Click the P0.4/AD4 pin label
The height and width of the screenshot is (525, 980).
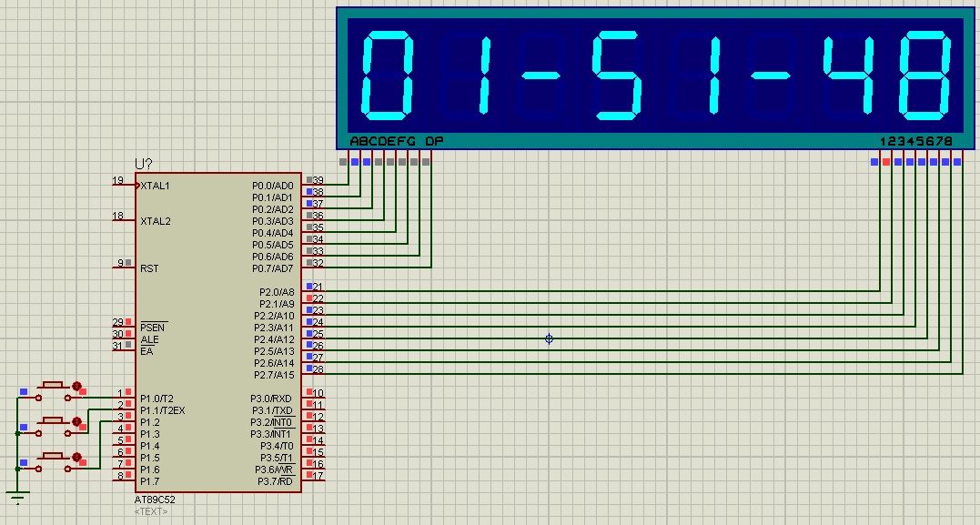[272, 233]
